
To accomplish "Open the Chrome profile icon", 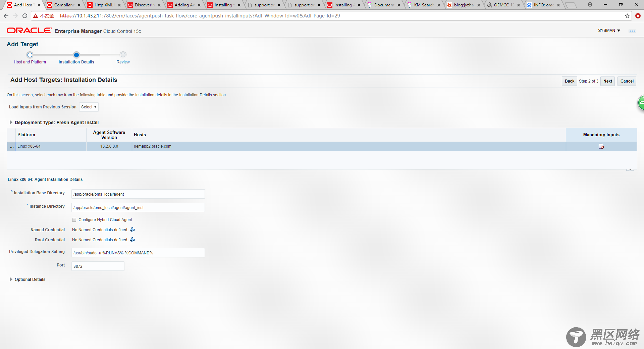I will (590, 4).
